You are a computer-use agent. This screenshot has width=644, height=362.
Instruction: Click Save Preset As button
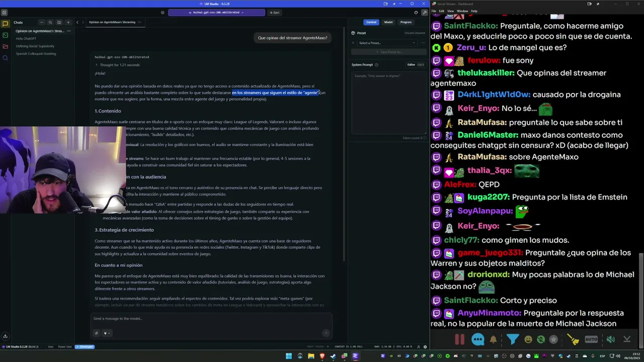388,52
